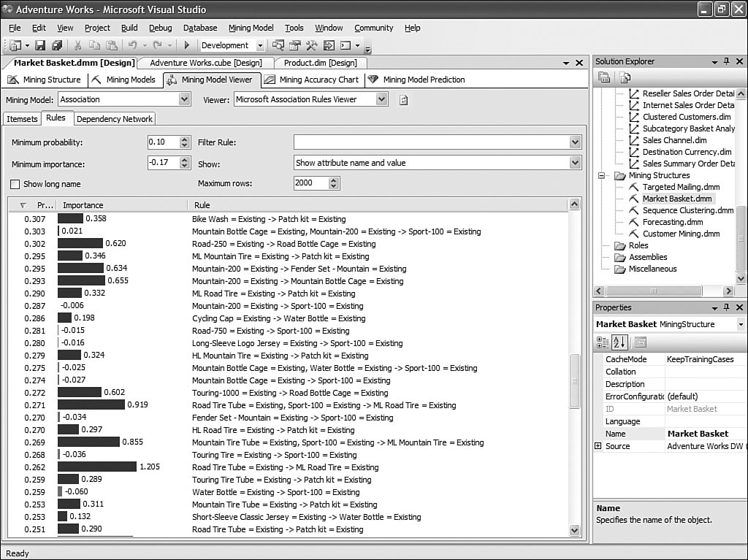The image size is (748, 560).
Task: Click the Save floppy disk icon in toolbar
Action: click(40, 45)
